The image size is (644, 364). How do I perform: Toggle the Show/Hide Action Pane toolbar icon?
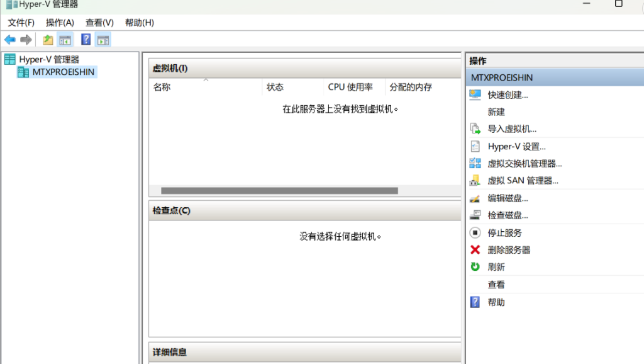103,40
